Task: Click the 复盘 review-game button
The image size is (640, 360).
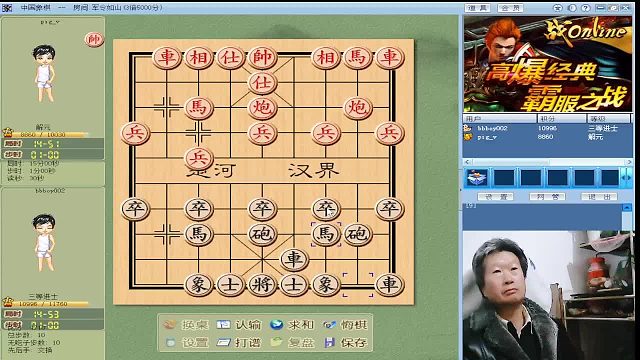Action: (x=292, y=342)
